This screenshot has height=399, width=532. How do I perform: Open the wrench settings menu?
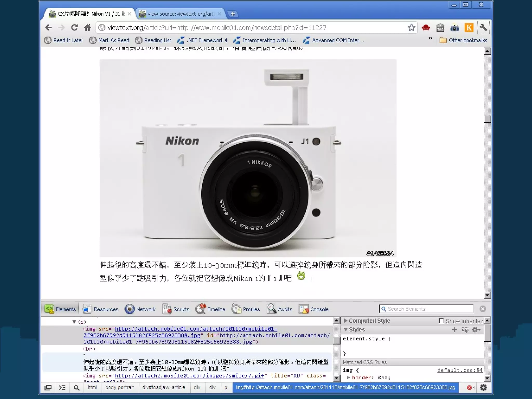(483, 28)
